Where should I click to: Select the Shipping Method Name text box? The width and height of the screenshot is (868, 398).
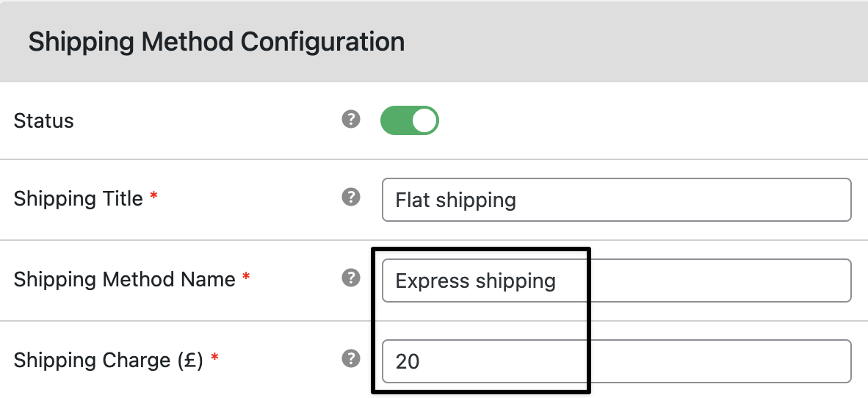617,281
